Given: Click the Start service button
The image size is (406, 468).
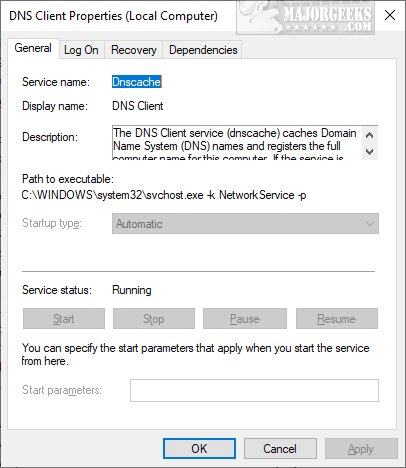Looking at the screenshot, I should [64, 319].
